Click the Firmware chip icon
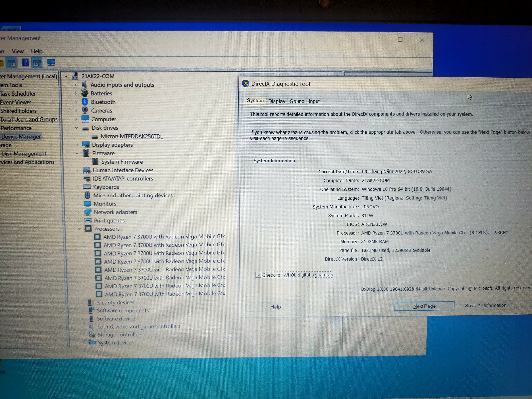 [x=86, y=153]
